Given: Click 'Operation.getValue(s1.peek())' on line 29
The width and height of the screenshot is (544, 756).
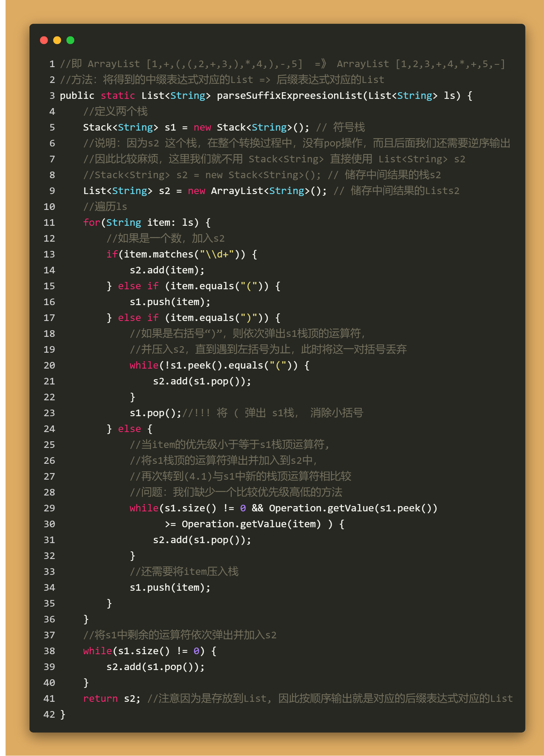Looking at the screenshot, I should coord(353,508).
